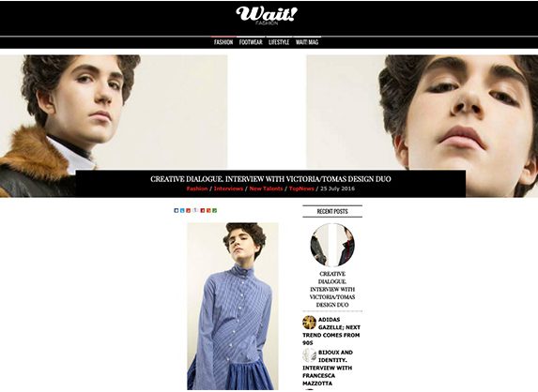Share via the dark blue Facebook icon
538x392 pixels.
tap(177, 210)
